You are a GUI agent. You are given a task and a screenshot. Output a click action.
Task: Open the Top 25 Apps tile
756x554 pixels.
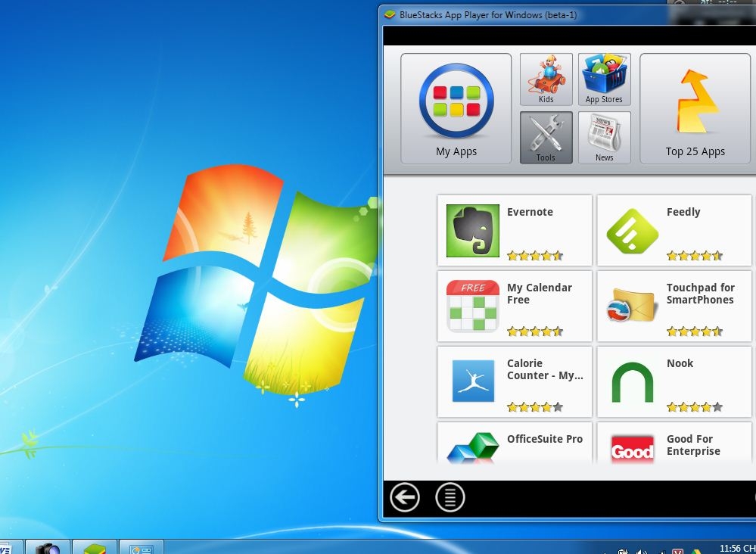(695, 108)
